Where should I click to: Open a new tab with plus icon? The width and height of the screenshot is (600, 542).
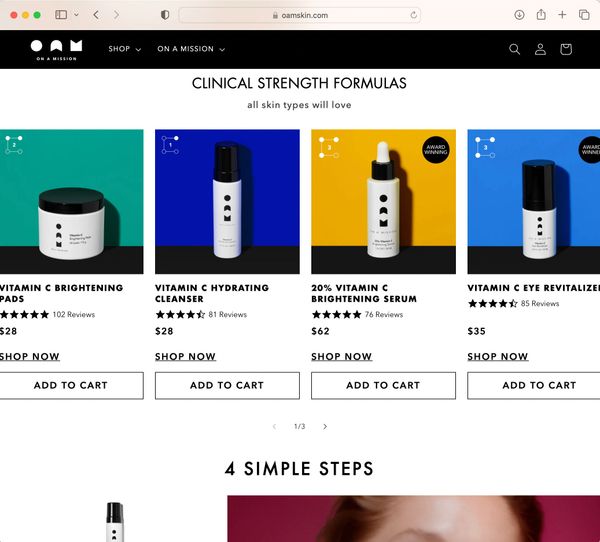[562, 15]
